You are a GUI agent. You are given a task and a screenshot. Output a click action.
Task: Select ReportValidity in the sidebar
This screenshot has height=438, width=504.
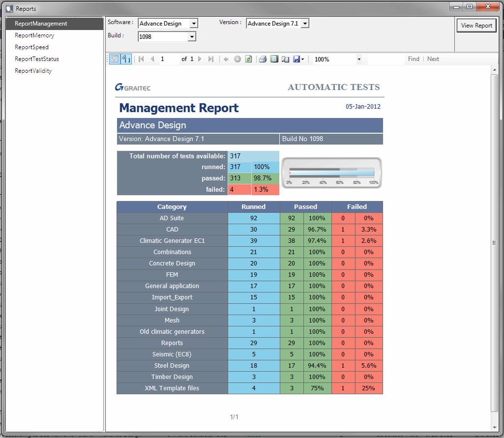[33, 71]
